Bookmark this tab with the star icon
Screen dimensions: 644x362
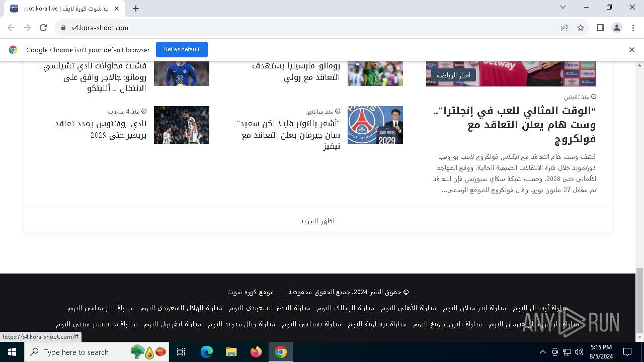pyautogui.click(x=581, y=28)
